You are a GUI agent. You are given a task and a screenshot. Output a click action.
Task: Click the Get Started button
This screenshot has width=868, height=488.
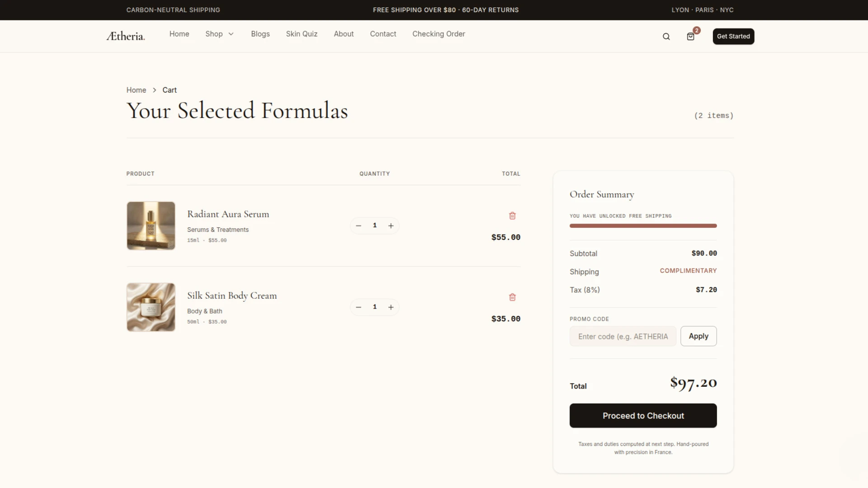tap(733, 36)
